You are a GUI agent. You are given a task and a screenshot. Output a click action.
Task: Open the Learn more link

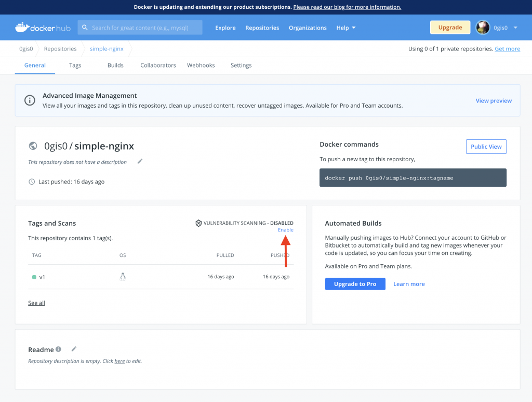point(409,284)
